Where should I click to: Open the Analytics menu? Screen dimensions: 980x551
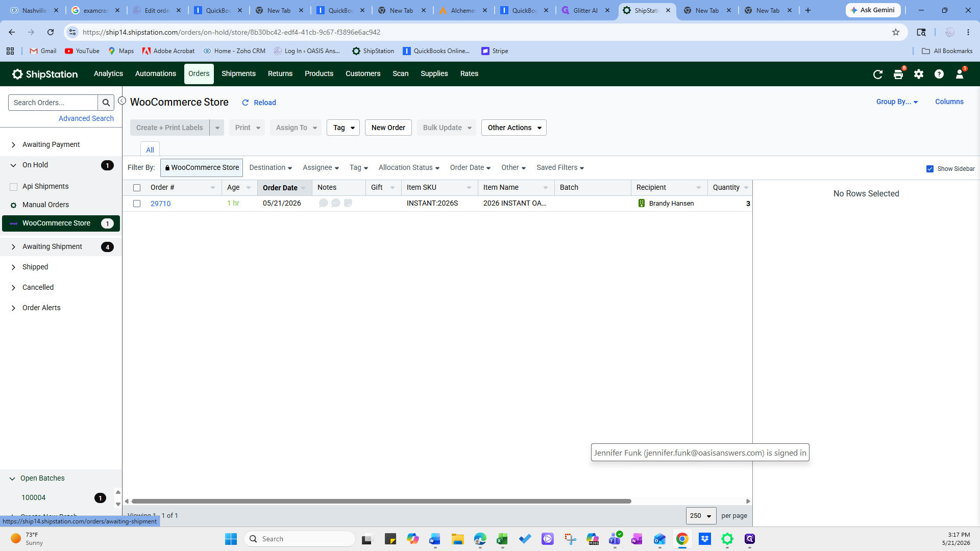coord(108,73)
